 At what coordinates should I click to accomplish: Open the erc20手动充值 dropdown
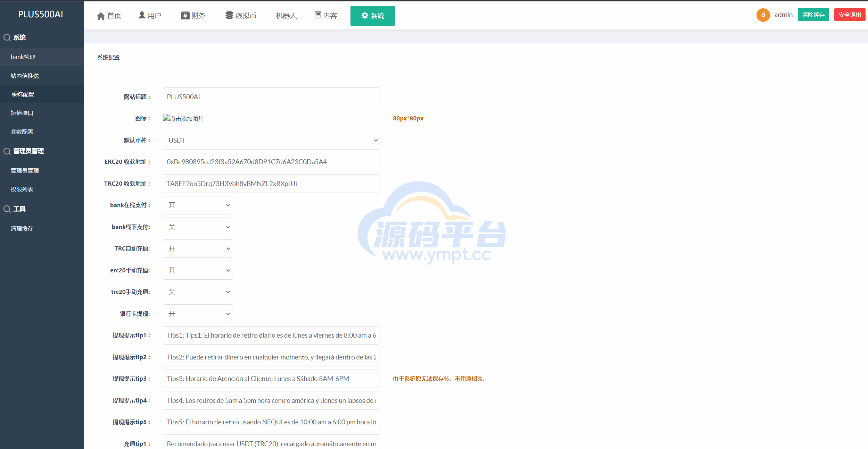(x=198, y=270)
